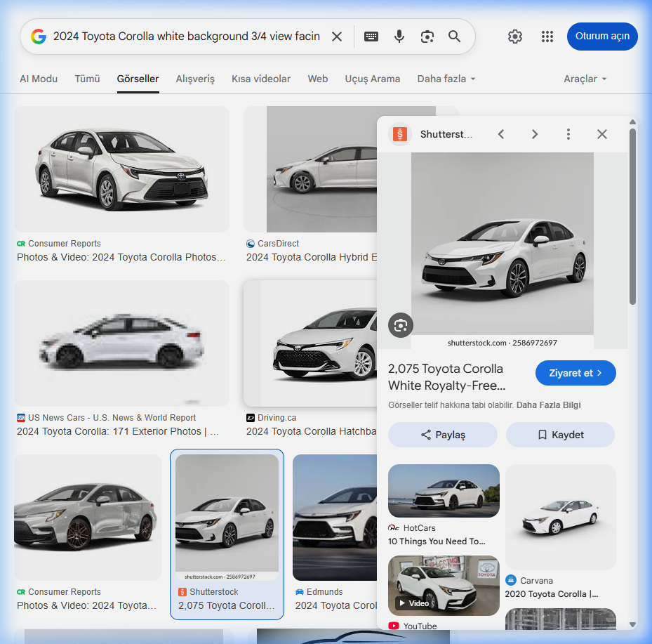Share the image with Paylaş button
Image resolution: width=652 pixels, height=644 pixels.
click(x=442, y=435)
